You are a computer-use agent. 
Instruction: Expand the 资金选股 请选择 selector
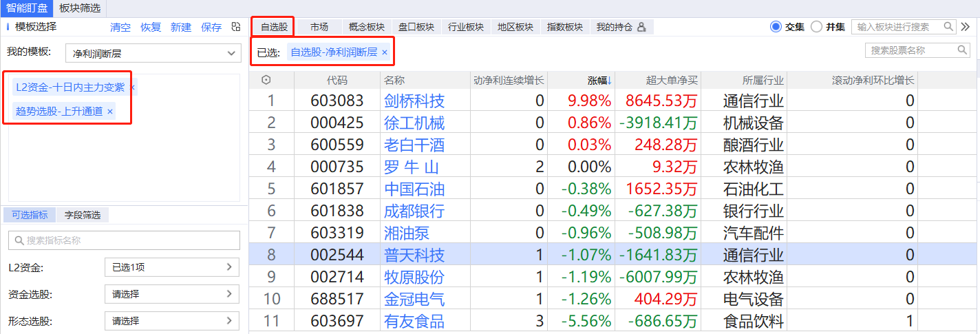(x=172, y=294)
